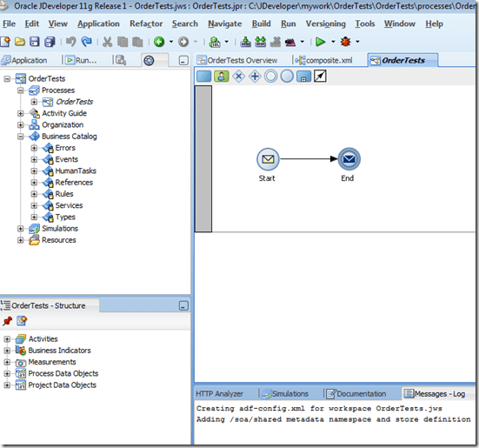479x448 pixels.
Task: Click the Open folder toolbar icon
Action: (20, 42)
